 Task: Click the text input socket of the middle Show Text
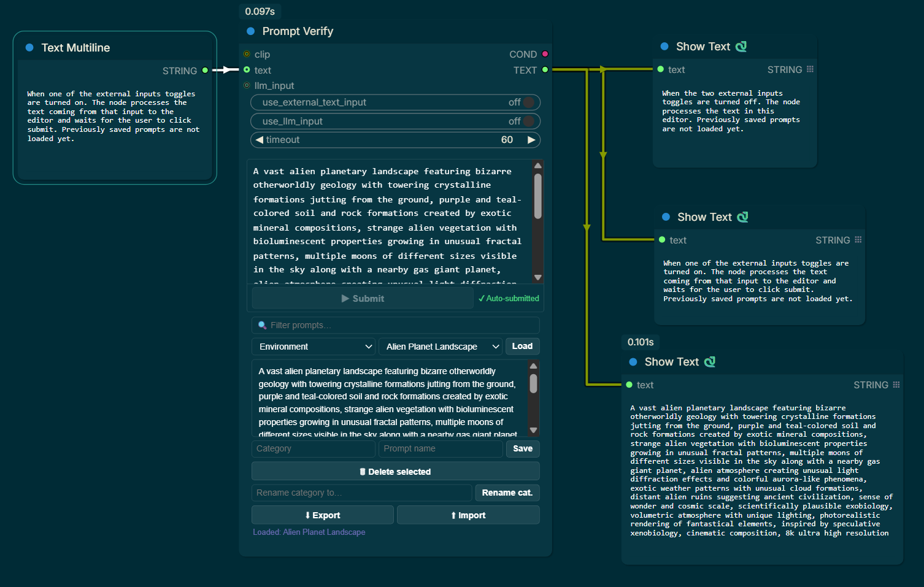pyautogui.click(x=662, y=240)
